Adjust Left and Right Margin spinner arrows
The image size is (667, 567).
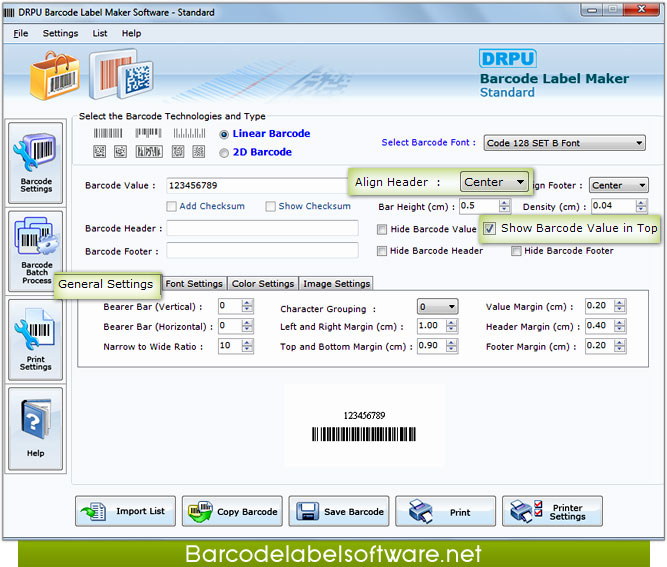coord(451,326)
